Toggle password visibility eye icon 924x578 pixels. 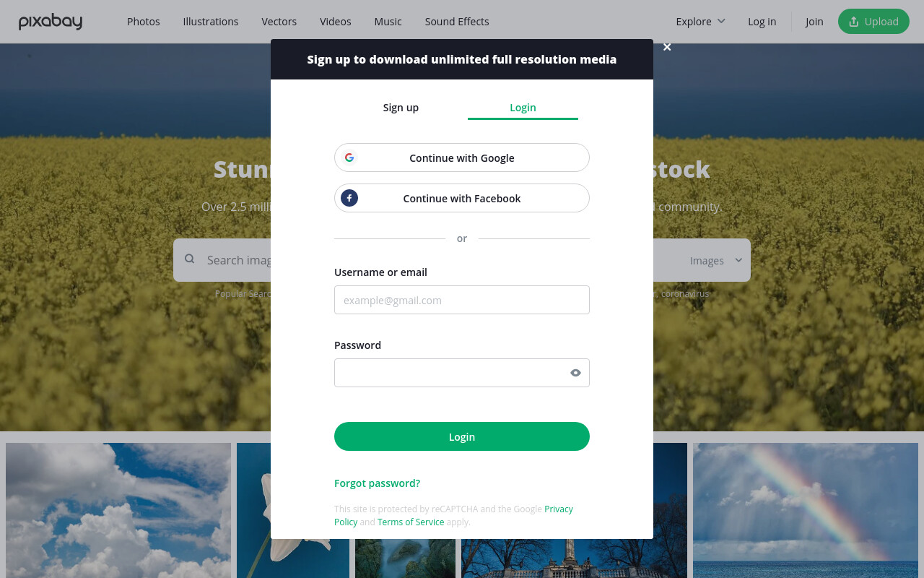tap(575, 373)
